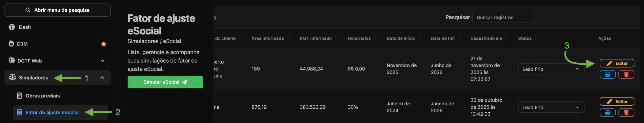Click Editar button in second row
The image size is (644, 123).
[617, 102]
